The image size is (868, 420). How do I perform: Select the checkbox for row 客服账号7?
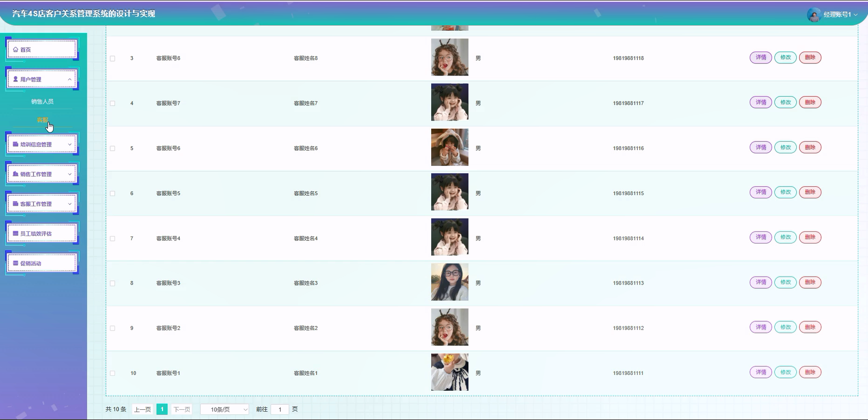[113, 103]
